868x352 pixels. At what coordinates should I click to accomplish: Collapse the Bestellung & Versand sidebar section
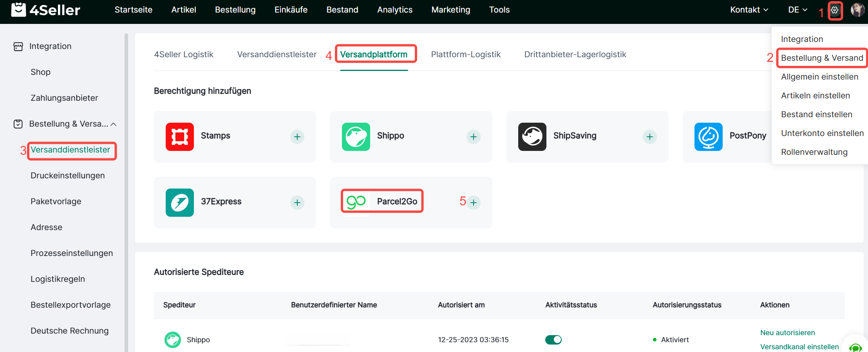(114, 124)
